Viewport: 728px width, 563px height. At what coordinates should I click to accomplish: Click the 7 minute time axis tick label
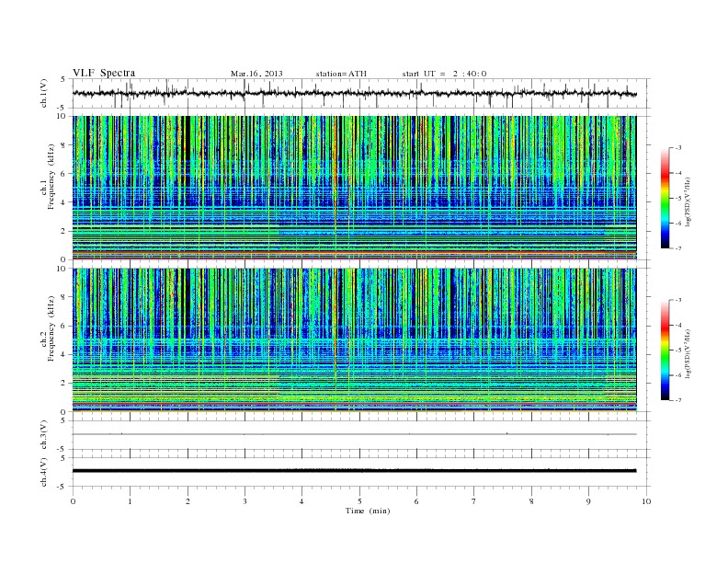click(x=474, y=501)
